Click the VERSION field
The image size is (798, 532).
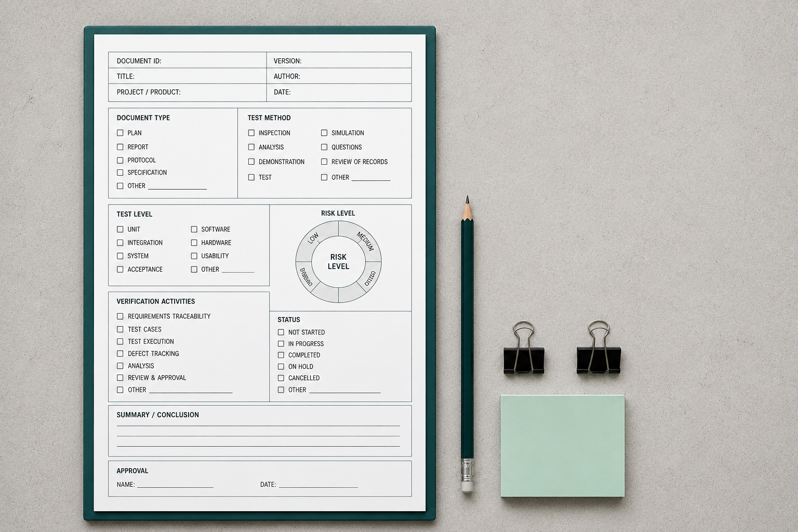339,60
